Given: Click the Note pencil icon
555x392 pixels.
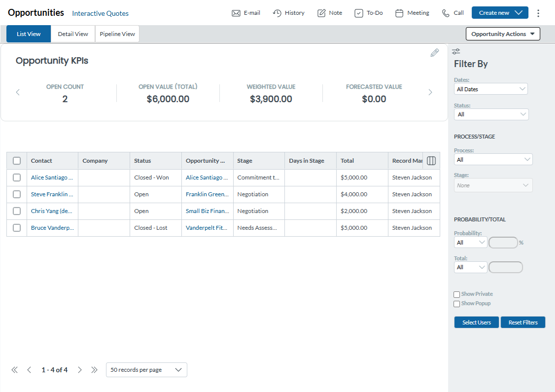Looking at the screenshot, I should click(x=321, y=13).
